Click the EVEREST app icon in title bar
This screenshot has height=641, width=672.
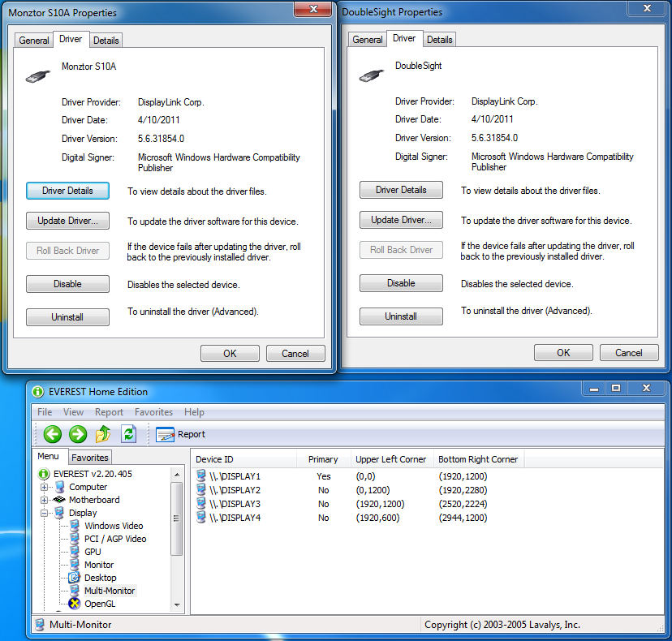[38, 392]
